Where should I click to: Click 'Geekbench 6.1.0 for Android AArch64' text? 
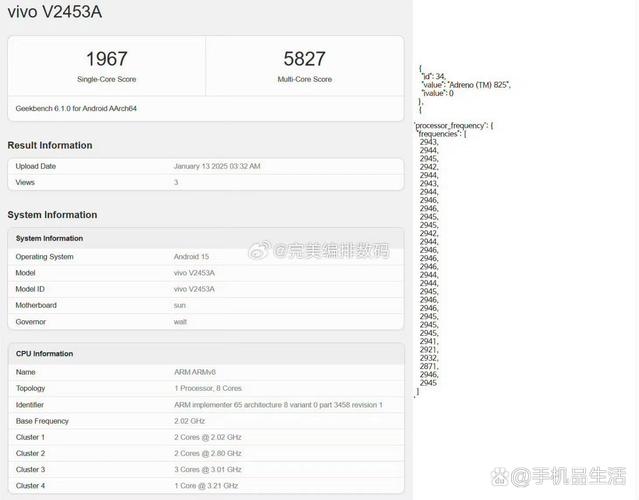76,108
